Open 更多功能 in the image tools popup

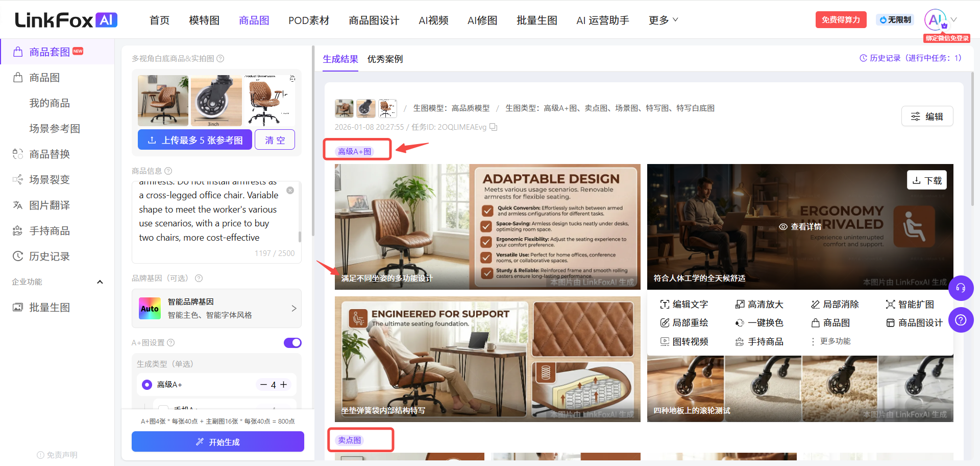coord(830,341)
